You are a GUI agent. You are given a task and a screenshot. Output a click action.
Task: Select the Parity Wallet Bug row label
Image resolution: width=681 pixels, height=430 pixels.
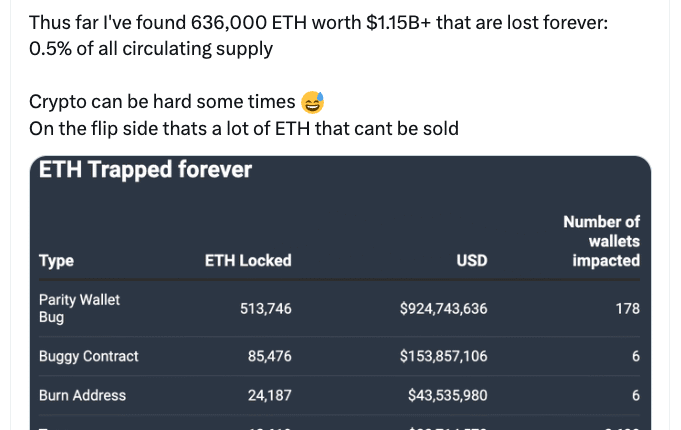point(79,308)
